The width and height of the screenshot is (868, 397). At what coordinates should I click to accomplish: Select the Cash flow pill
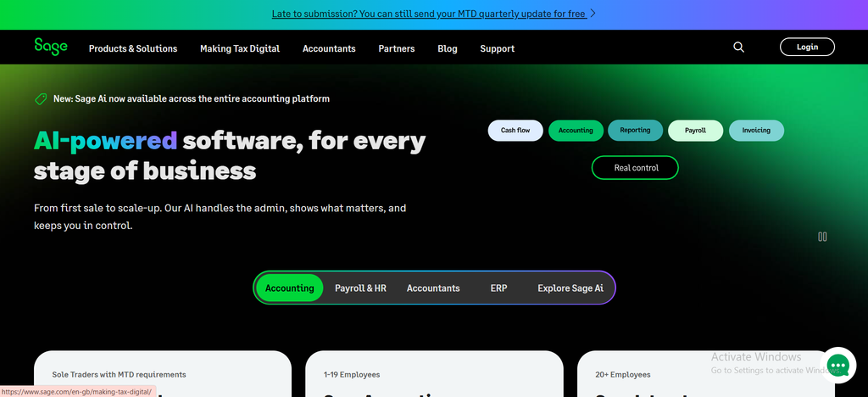(515, 131)
